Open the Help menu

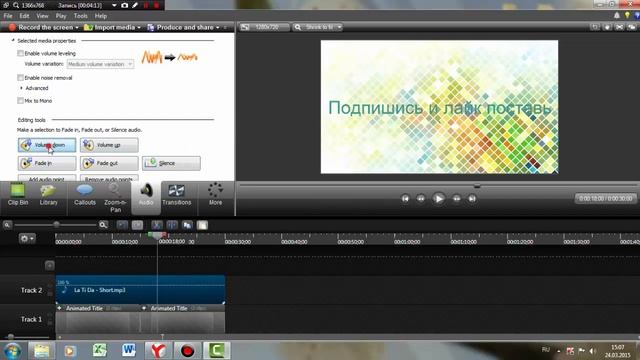pos(100,16)
